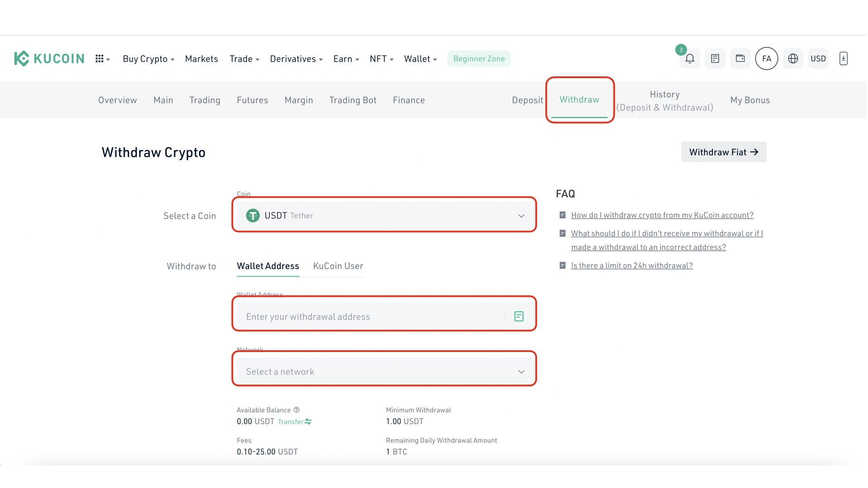Click the notifications bell icon

[x=689, y=58]
